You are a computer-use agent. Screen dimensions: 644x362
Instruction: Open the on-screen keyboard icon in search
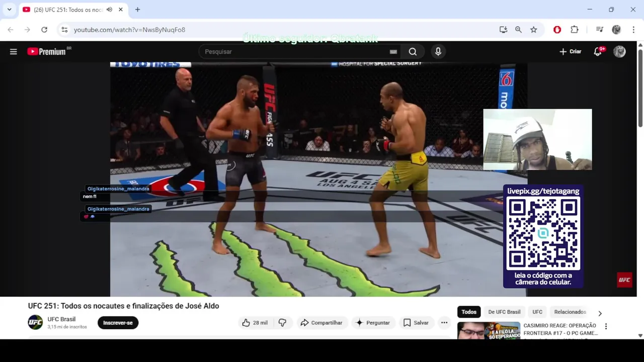(x=393, y=51)
